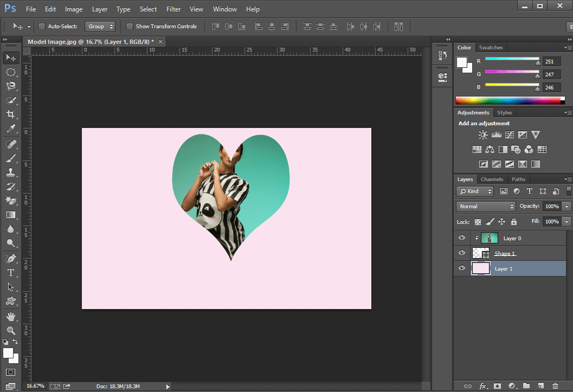Click the Layer 1 thumbnail

[480, 268]
